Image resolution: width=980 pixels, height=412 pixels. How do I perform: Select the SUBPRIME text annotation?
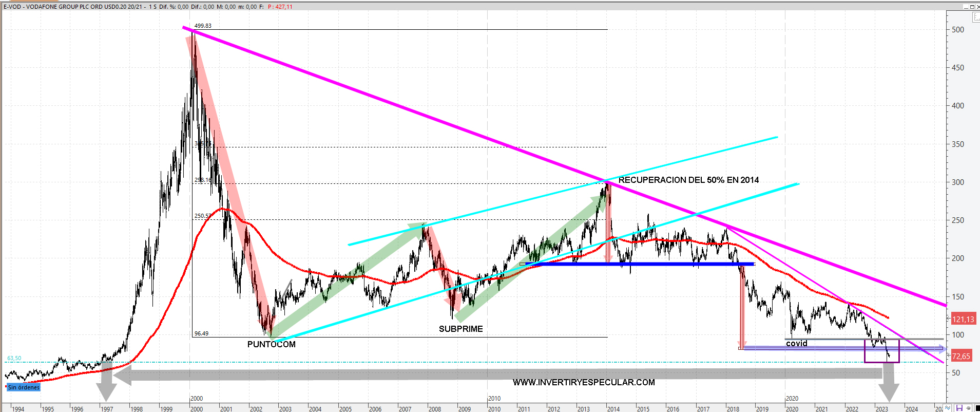(x=460, y=329)
